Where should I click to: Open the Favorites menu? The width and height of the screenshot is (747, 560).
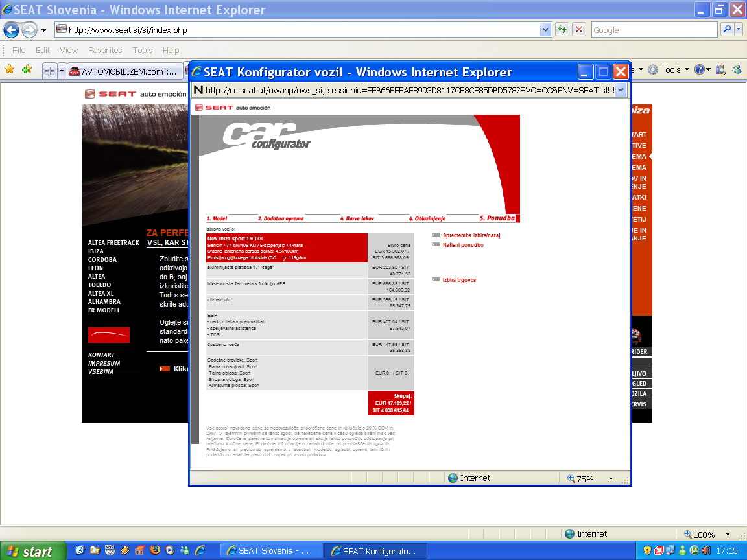(105, 50)
